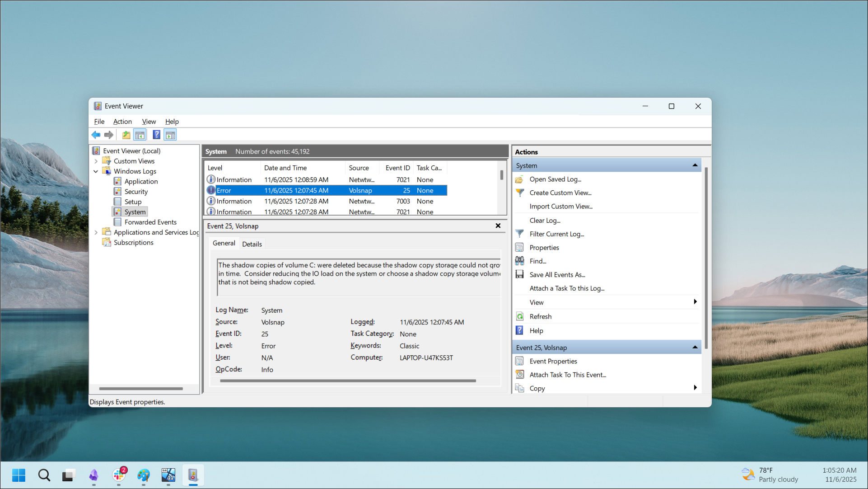
Task: Close the Event 25, Volsnap preview pane
Action: tap(498, 226)
